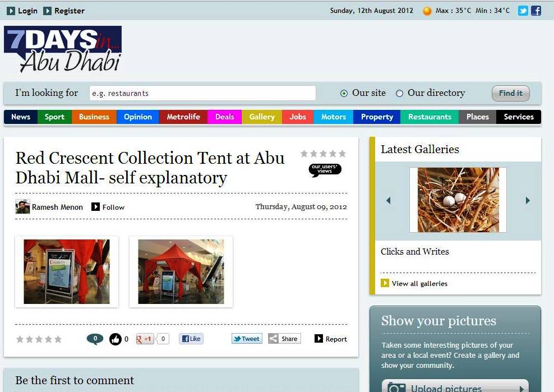Tweet this article
The height and width of the screenshot is (392, 554).
pyautogui.click(x=247, y=339)
